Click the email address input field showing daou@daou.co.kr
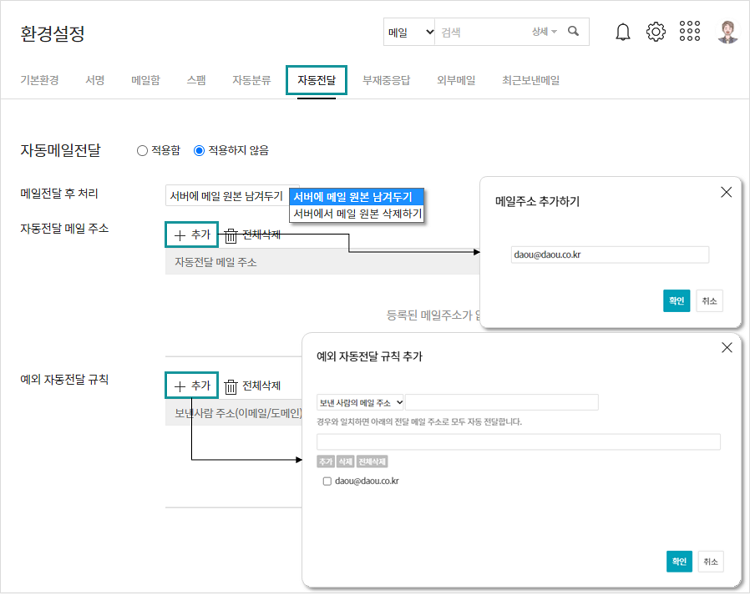 [x=609, y=255]
